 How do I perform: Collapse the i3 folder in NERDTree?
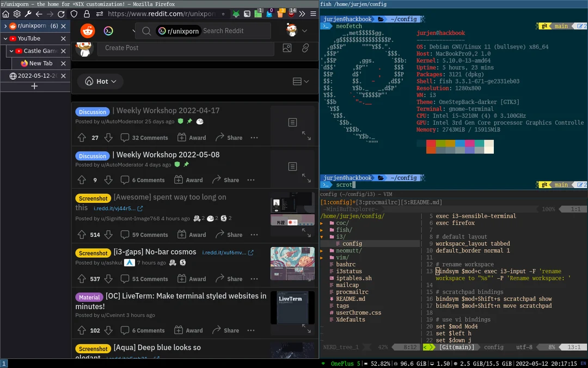[341, 236]
